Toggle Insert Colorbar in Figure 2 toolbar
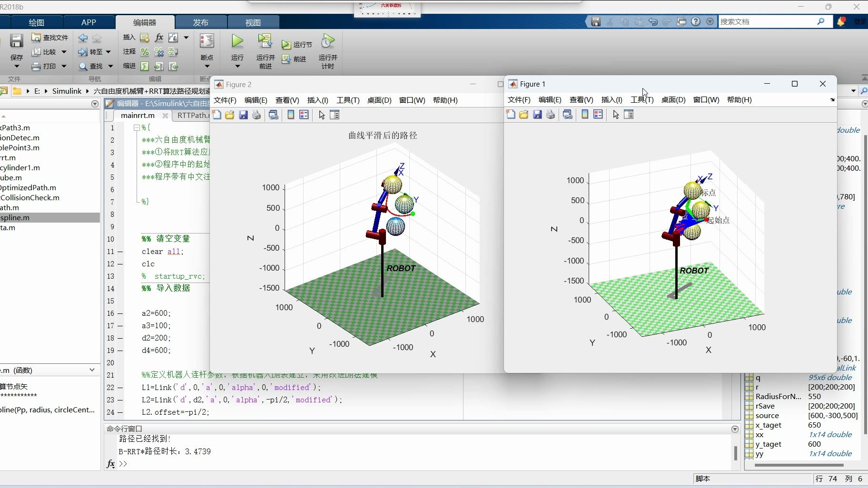Screen dimensions: 868x488 point(291,115)
